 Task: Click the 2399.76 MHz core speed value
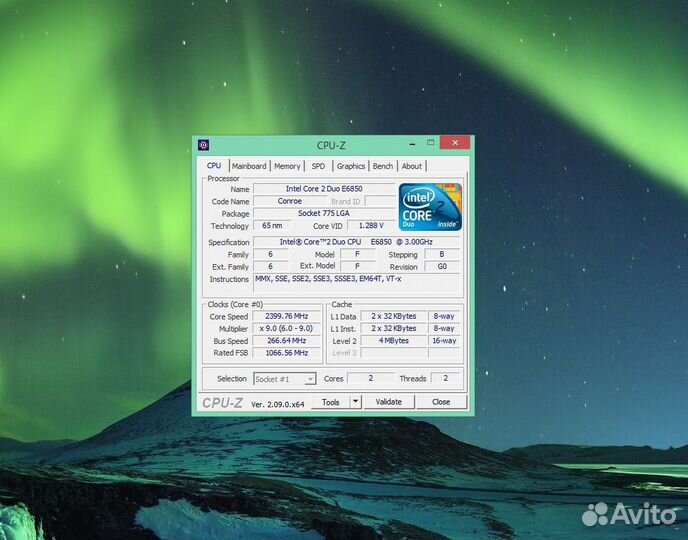287,316
